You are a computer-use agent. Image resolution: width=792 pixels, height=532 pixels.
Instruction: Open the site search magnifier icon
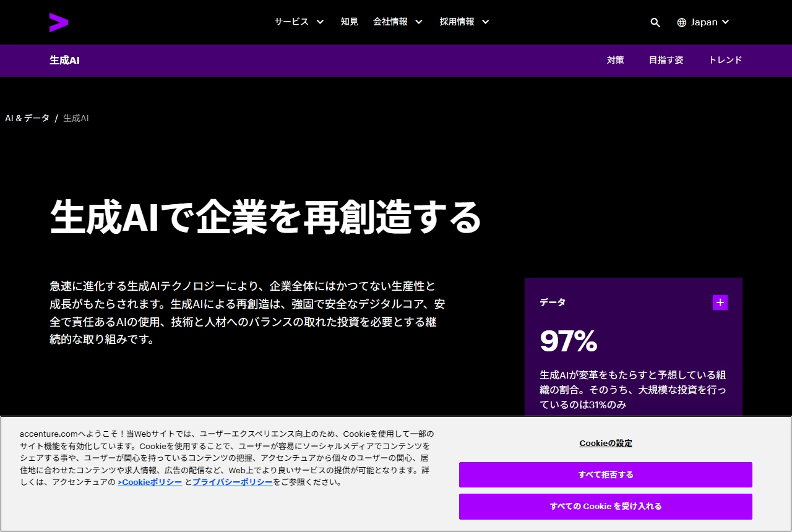(655, 22)
